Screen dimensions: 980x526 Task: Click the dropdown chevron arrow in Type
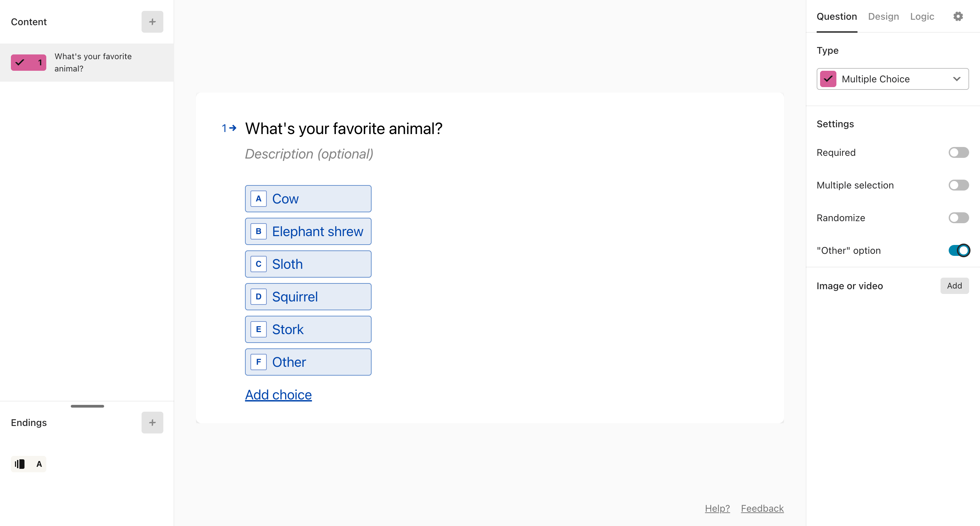click(957, 79)
